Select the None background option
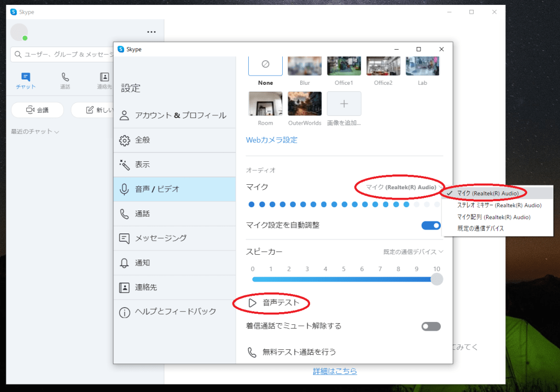Image resolution: width=560 pixels, height=392 pixels. [265, 66]
